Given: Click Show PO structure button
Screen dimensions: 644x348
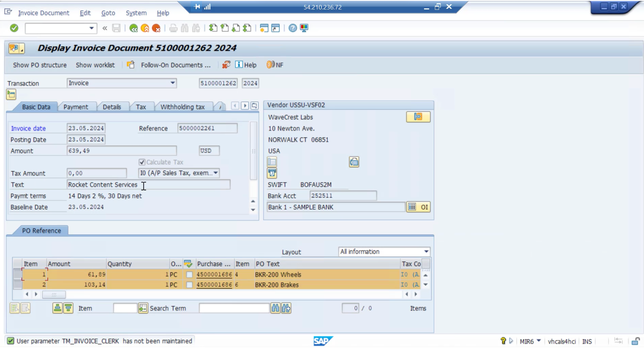Looking at the screenshot, I should click(x=40, y=65).
